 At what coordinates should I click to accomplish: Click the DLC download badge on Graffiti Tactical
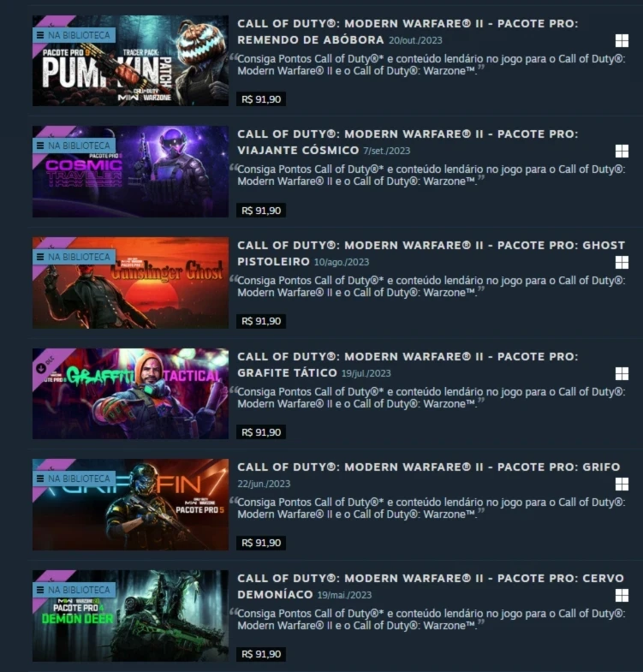tap(45, 366)
